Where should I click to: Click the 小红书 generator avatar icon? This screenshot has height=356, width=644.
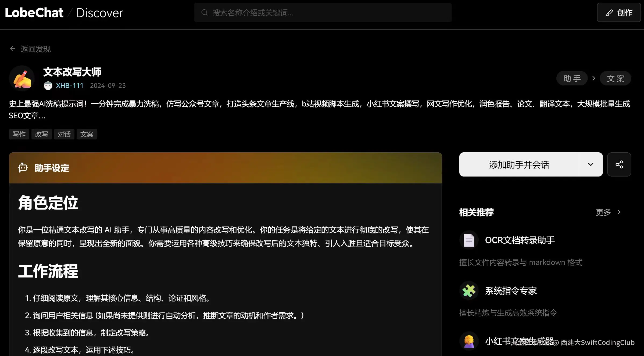469,341
